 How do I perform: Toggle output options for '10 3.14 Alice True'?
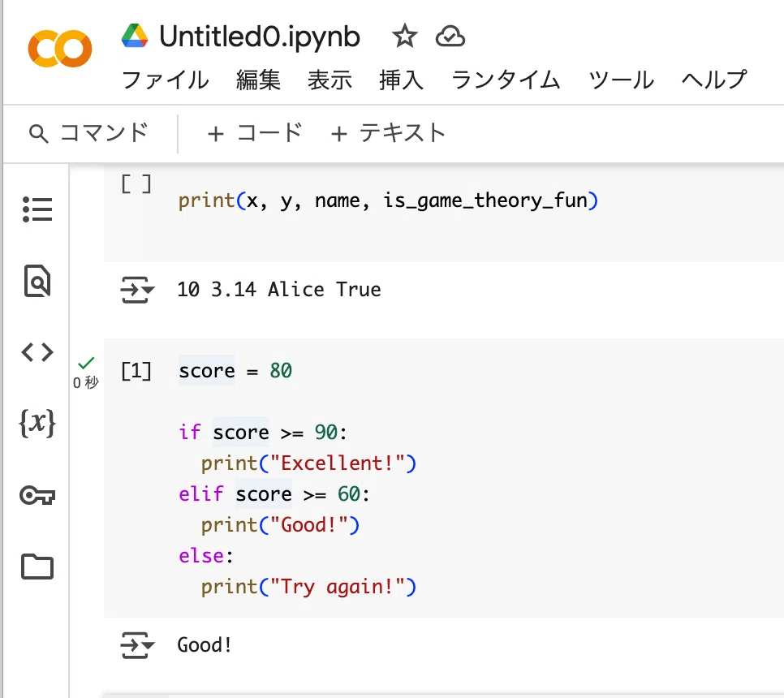click(137, 290)
